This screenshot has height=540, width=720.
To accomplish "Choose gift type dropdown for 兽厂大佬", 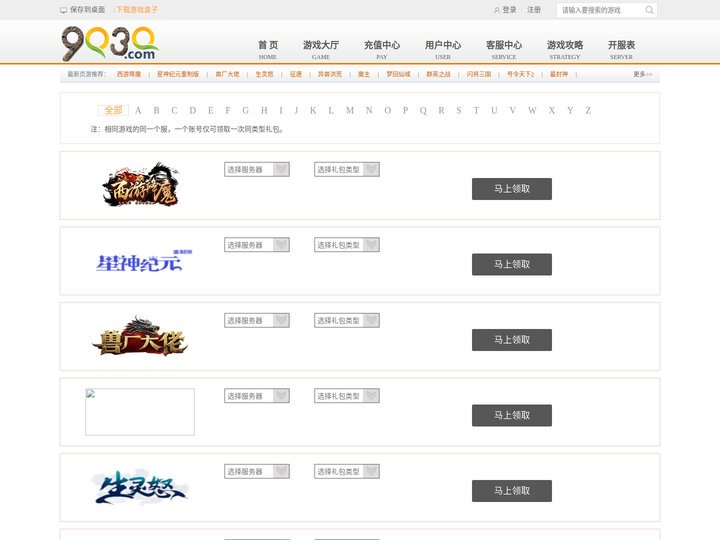I will (x=347, y=321).
